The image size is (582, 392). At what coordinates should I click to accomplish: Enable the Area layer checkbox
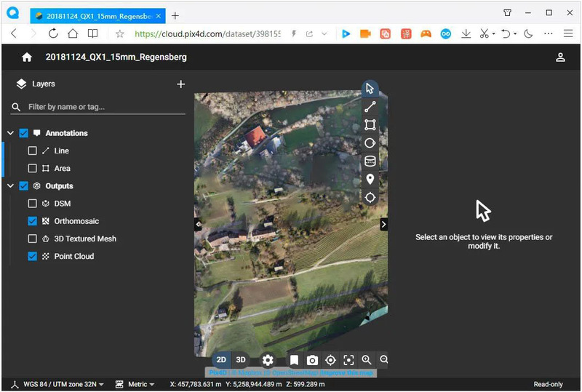click(32, 169)
